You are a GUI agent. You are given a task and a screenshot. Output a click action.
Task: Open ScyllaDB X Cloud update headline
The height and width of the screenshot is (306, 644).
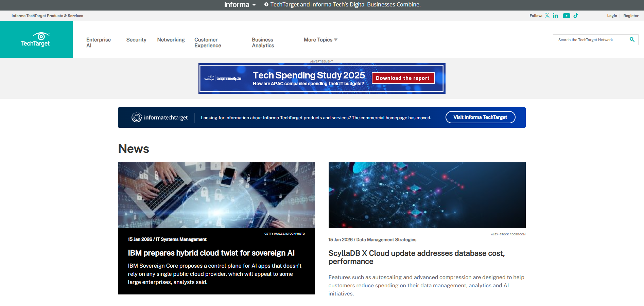(x=417, y=257)
